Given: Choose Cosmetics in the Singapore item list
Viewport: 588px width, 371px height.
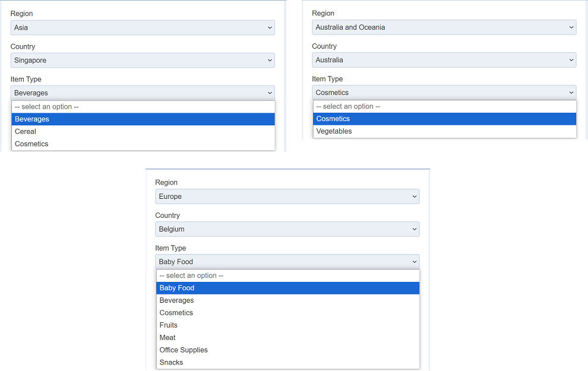Looking at the screenshot, I should (31, 144).
